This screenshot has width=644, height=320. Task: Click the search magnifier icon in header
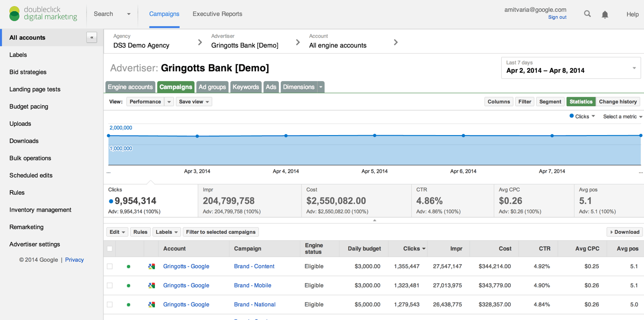click(587, 14)
